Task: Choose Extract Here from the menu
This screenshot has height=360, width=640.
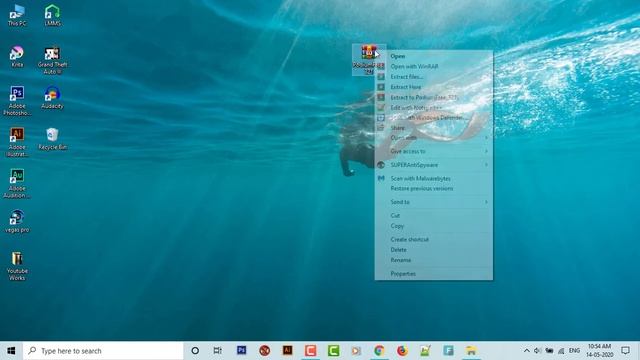Action: pyautogui.click(x=434, y=87)
